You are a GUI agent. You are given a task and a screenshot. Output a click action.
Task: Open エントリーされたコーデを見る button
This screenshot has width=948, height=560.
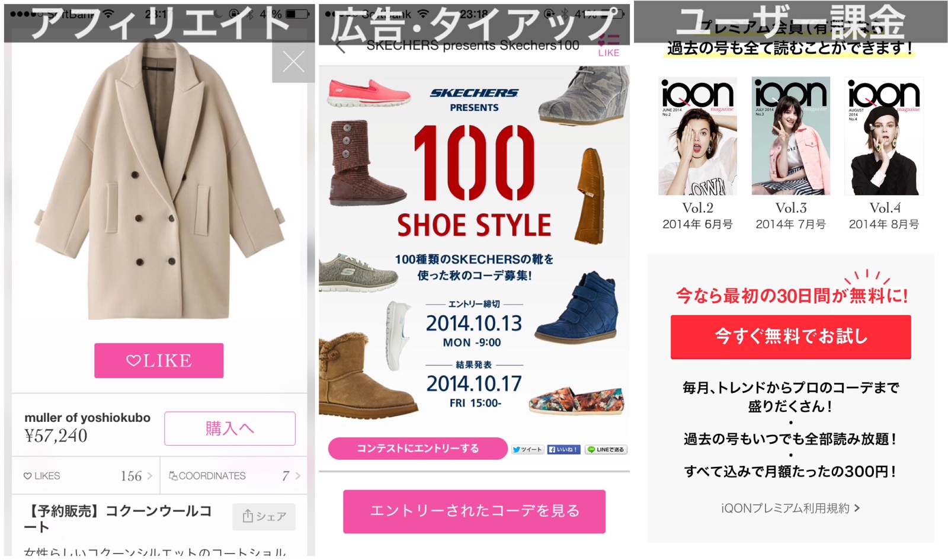pyautogui.click(x=474, y=511)
